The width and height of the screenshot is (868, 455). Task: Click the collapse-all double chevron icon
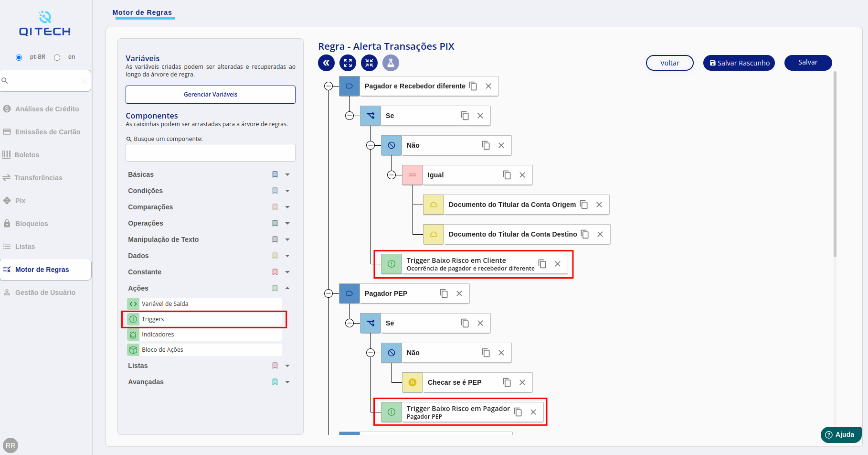click(327, 63)
